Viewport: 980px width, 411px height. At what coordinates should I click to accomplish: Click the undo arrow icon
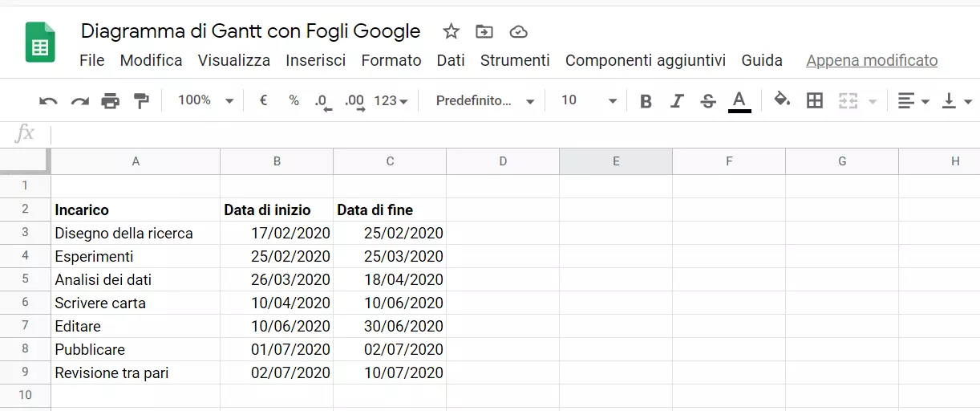pyautogui.click(x=48, y=101)
